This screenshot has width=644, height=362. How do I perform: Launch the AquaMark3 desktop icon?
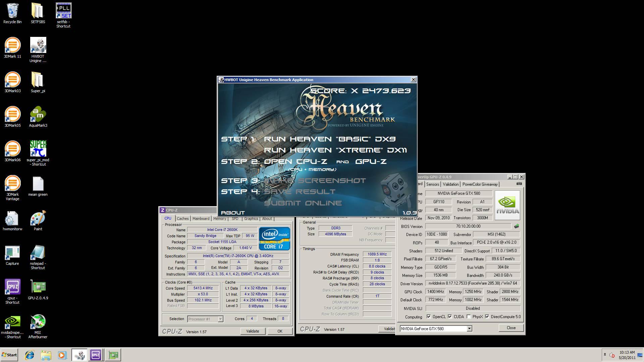(x=38, y=117)
